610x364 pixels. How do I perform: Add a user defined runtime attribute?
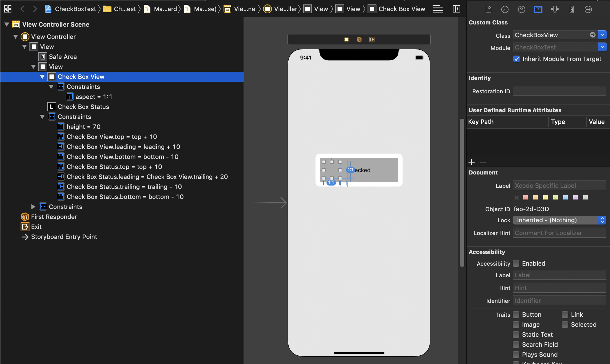pos(472,162)
